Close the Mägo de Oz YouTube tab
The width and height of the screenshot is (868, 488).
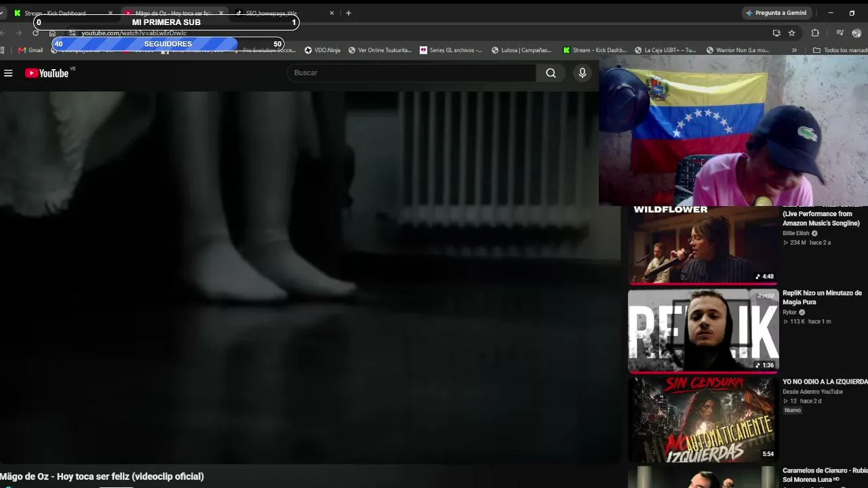(x=221, y=13)
